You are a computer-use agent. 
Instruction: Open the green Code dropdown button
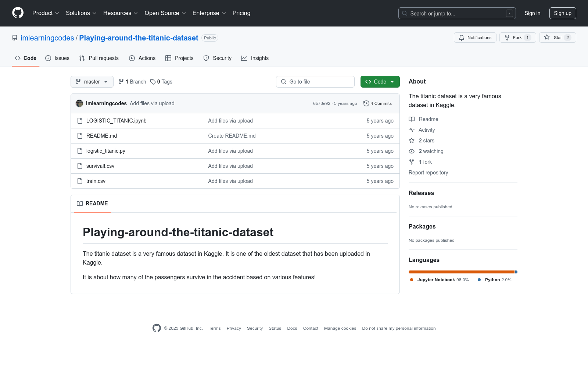tap(380, 82)
